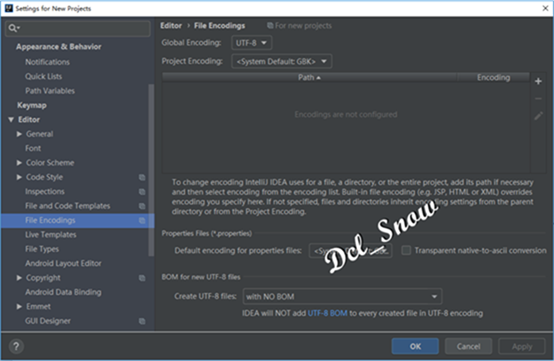Focus the settings search field
This screenshot has width=554, height=361.
point(78,28)
